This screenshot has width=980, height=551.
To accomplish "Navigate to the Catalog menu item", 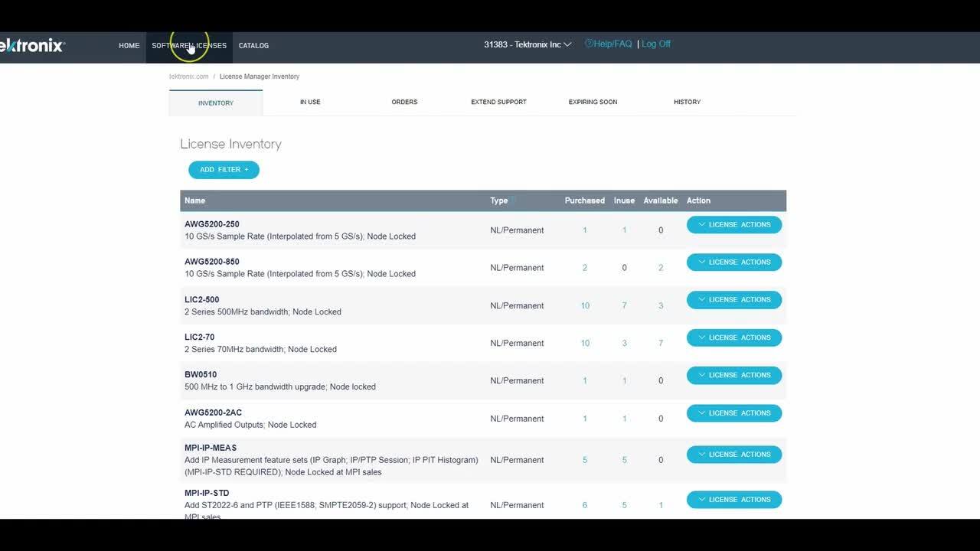I will [x=253, y=45].
